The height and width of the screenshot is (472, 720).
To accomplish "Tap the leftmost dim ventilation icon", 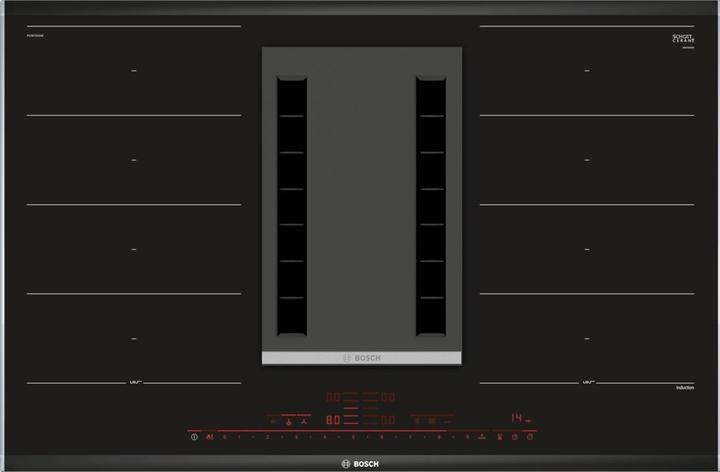I will coord(273,421).
